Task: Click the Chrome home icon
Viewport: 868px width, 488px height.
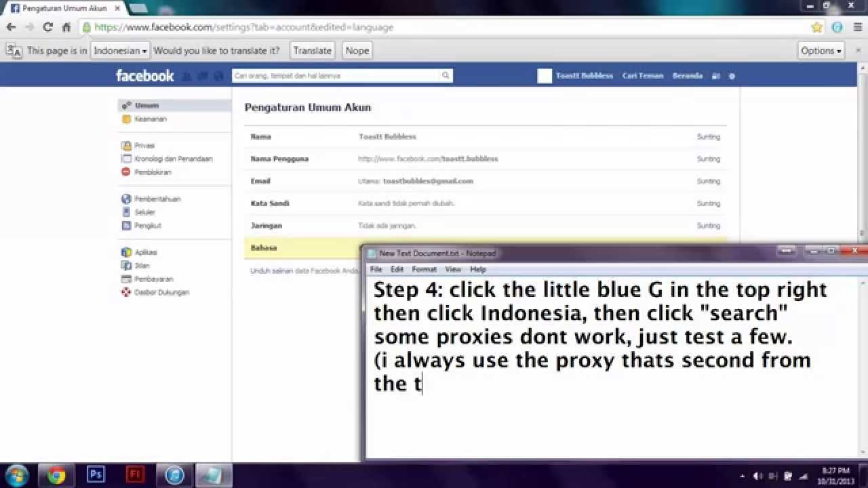Action: (66, 27)
